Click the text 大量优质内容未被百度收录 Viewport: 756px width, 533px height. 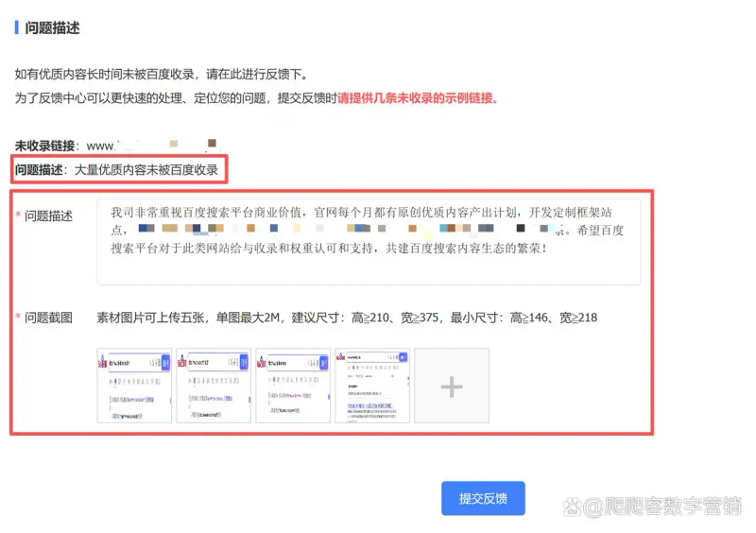pos(146,170)
